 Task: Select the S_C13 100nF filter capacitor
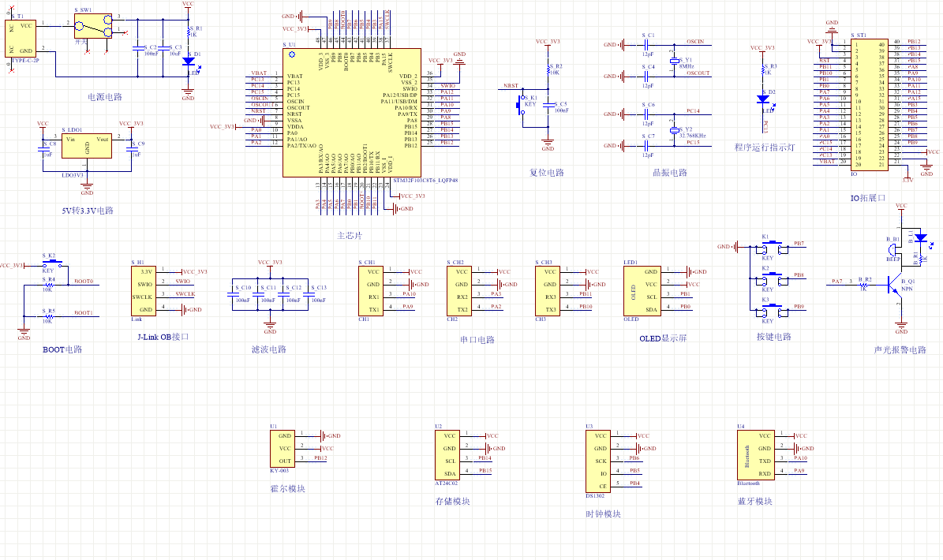[x=308, y=294]
